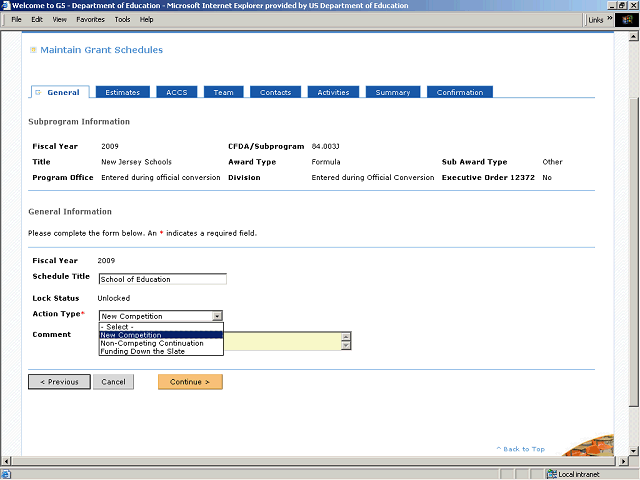Click the page icon in status bar
Viewport: 640px width, 480px height.
pyautogui.click(x=7, y=473)
